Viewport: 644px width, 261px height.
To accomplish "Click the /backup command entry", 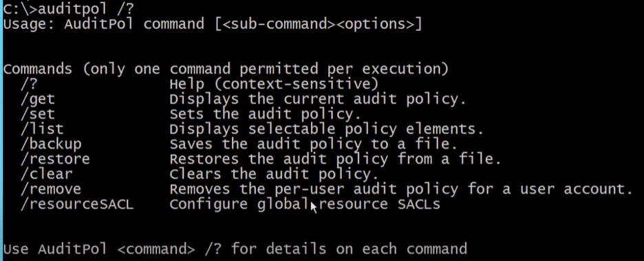I will 51,144.
